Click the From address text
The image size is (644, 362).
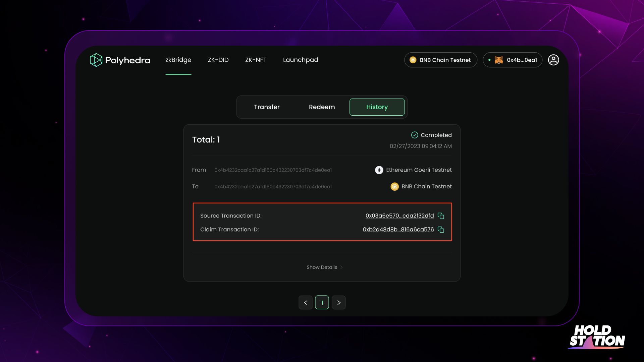click(273, 170)
